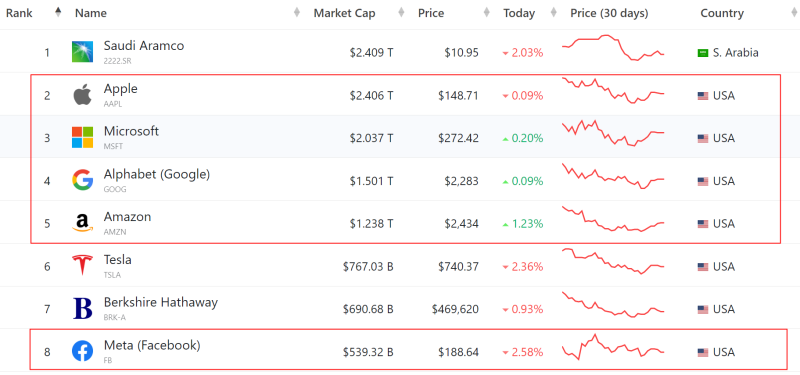Sort by Market Cap column arrows
800x375 pixels.
pos(402,13)
